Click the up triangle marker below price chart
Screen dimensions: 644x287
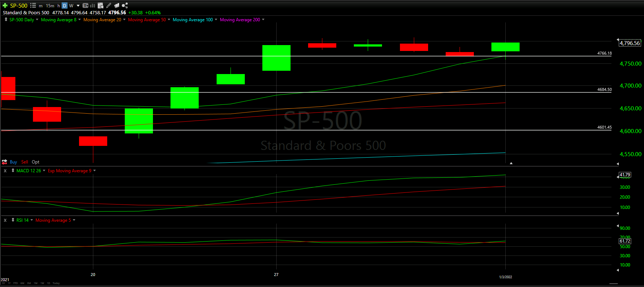pyautogui.click(x=511, y=163)
